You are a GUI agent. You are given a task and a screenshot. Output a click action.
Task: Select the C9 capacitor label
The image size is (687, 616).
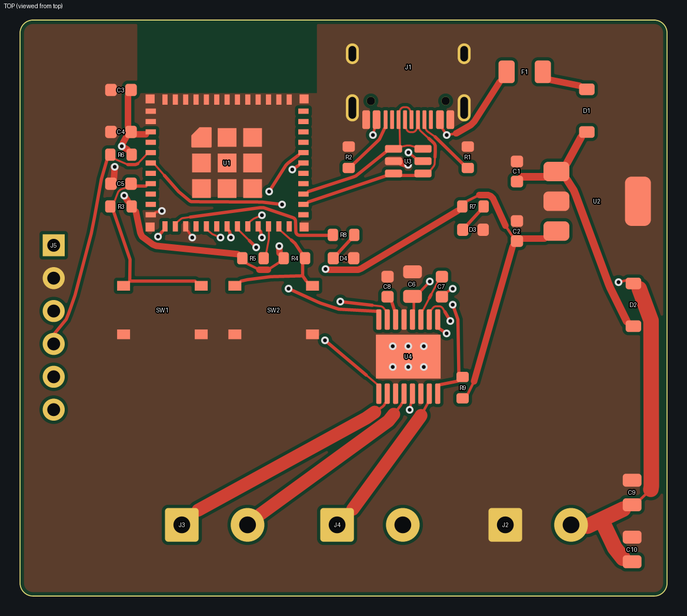[631, 492]
